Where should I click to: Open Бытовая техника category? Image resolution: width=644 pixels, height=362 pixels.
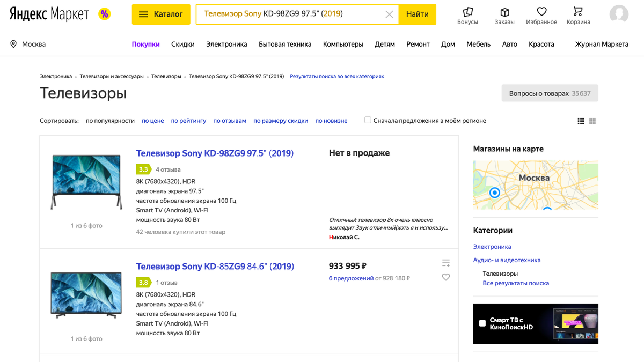(x=285, y=44)
